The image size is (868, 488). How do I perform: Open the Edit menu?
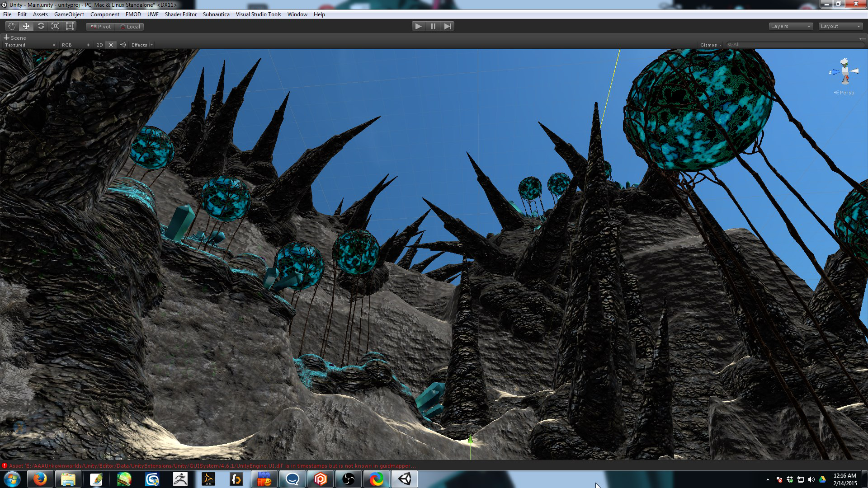pos(22,14)
